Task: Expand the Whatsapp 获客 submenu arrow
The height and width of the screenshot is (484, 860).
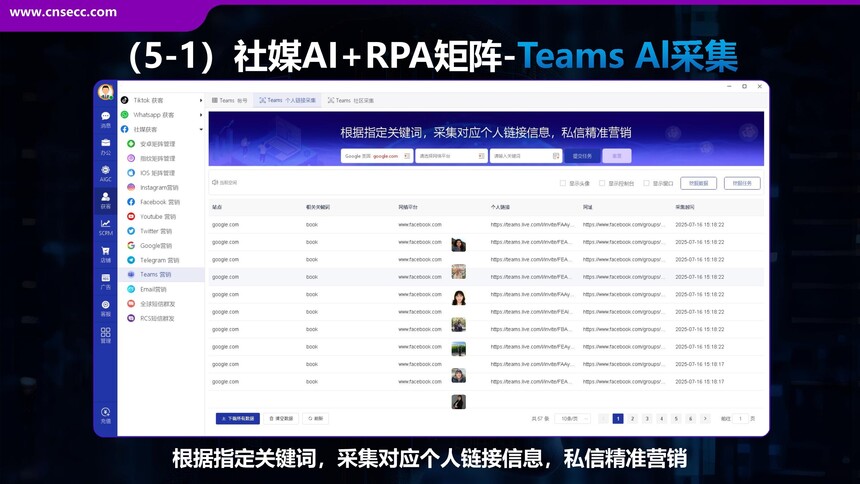Action: pos(201,115)
